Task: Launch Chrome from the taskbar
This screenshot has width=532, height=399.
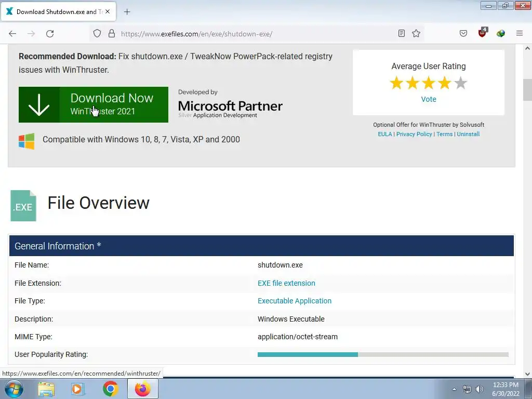Action: point(110,389)
